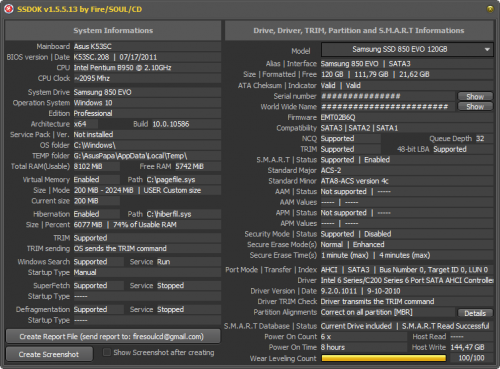This screenshot has width=500, height=369.
Task: Show the drive Serial number
Action: [475, 96]
